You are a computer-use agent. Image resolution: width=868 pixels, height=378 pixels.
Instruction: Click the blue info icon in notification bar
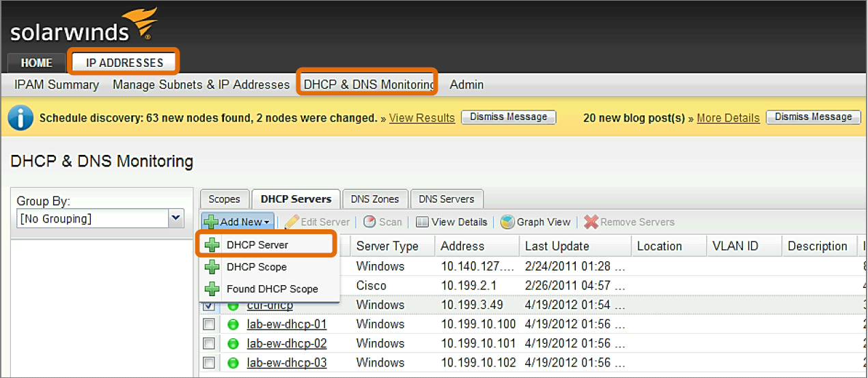[20, 117]
